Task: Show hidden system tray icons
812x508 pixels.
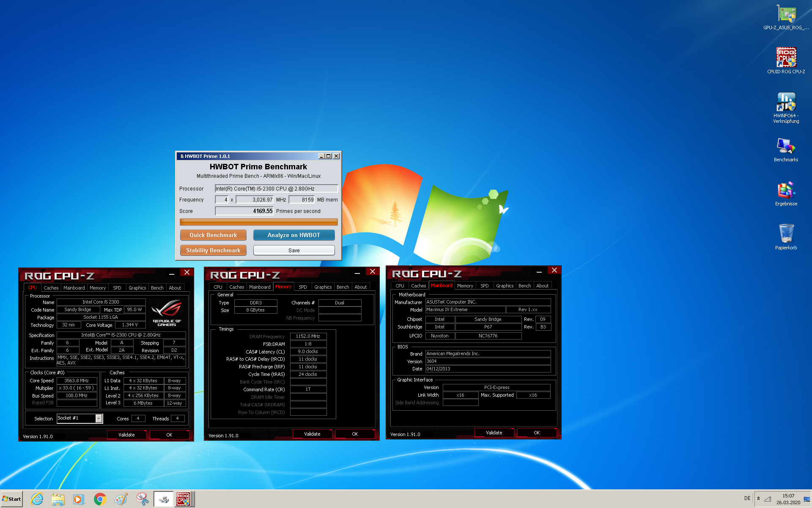Action: pyautogui.click(x=758, y=499)
